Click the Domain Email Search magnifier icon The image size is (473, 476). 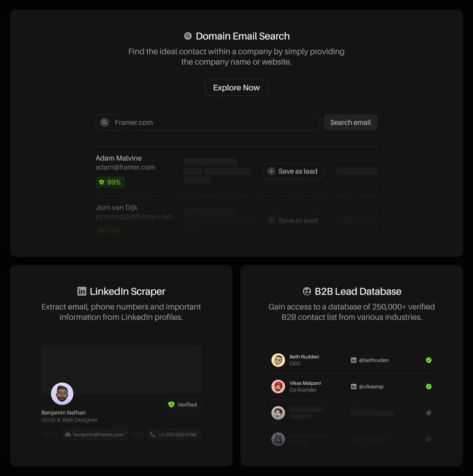(188, 36)
